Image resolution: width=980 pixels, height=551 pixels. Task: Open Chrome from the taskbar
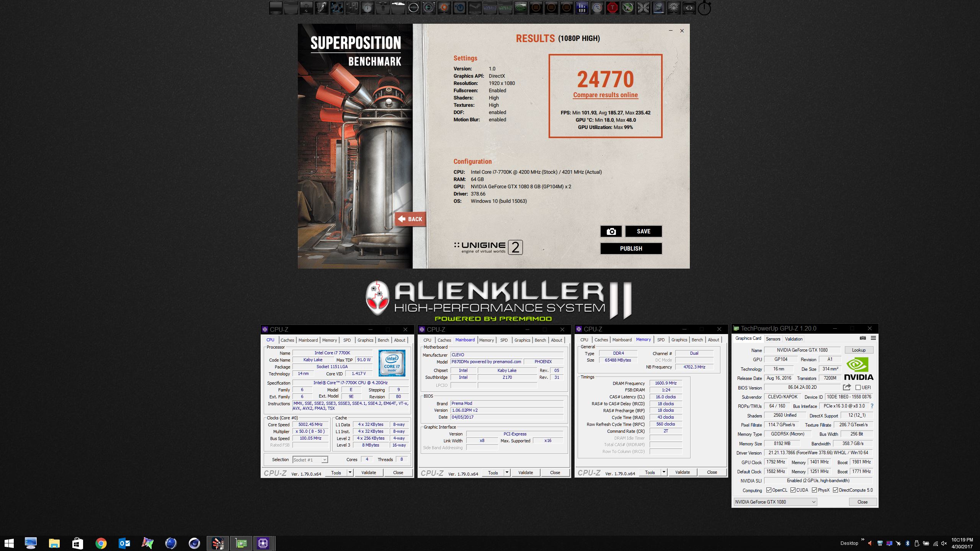pyautogui.click(x=101, y=543)
